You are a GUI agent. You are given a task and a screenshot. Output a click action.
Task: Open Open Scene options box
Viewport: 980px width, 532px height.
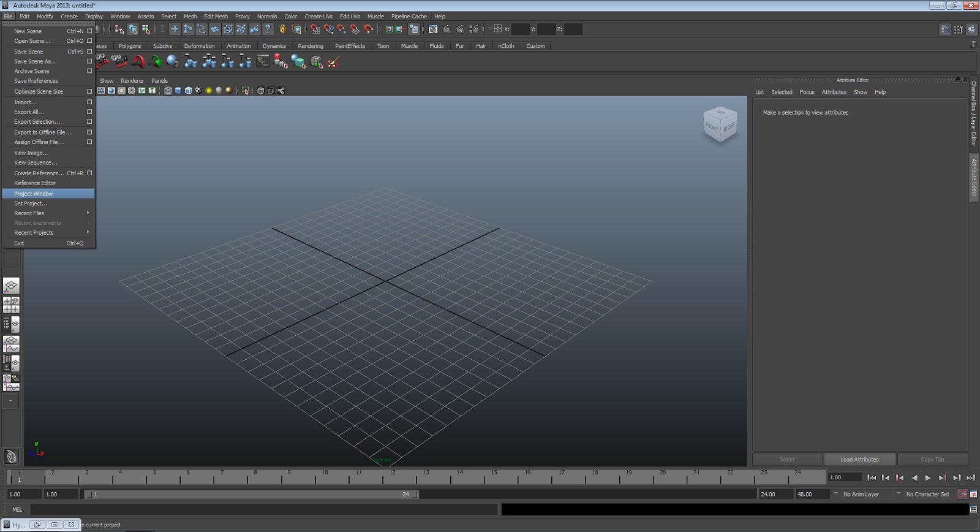point(89,41)
